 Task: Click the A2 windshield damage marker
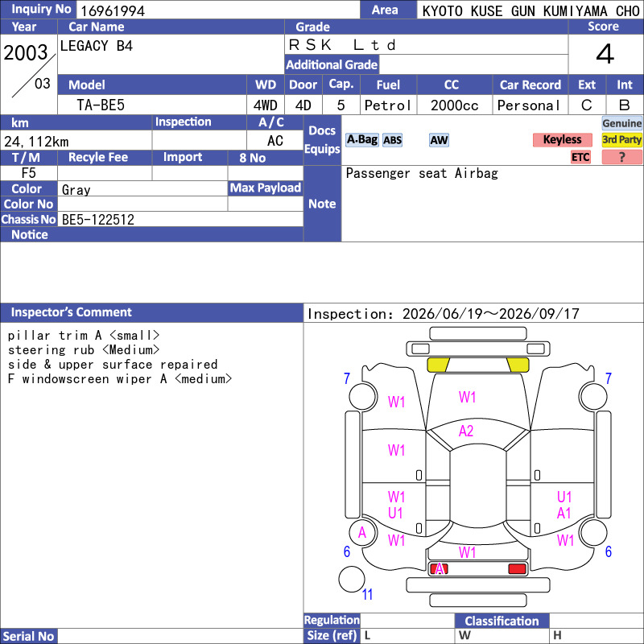(x=466, y=431)
